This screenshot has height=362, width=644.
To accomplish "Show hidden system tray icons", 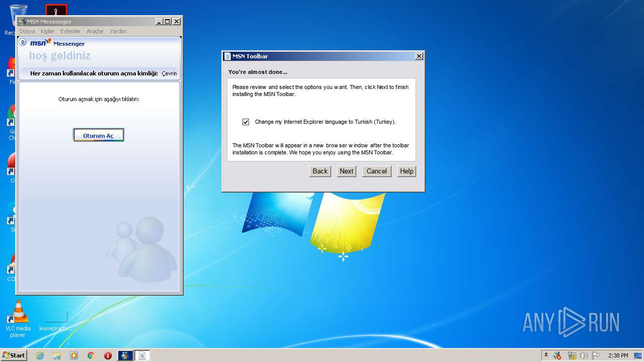I will (x=546, y=355).
